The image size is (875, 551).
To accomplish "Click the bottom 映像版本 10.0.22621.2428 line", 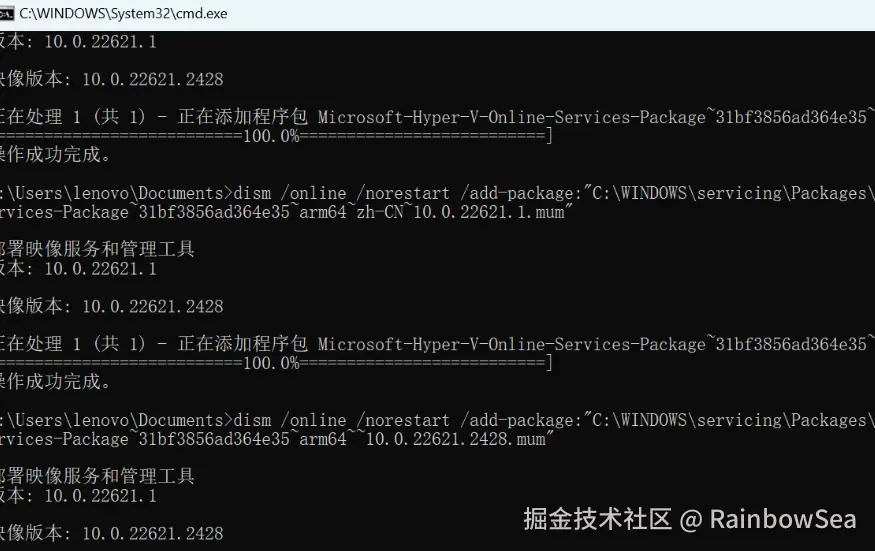I will coord(110,533).
